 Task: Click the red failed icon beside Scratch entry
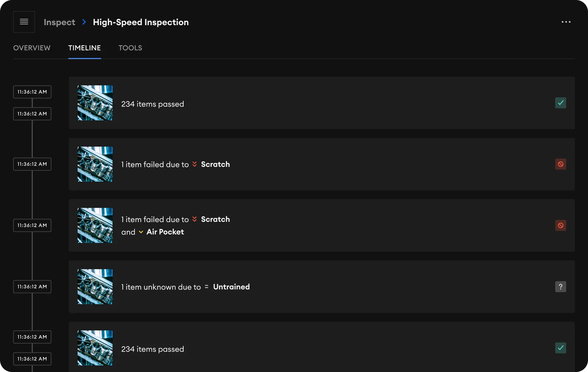tap(561, 164)
